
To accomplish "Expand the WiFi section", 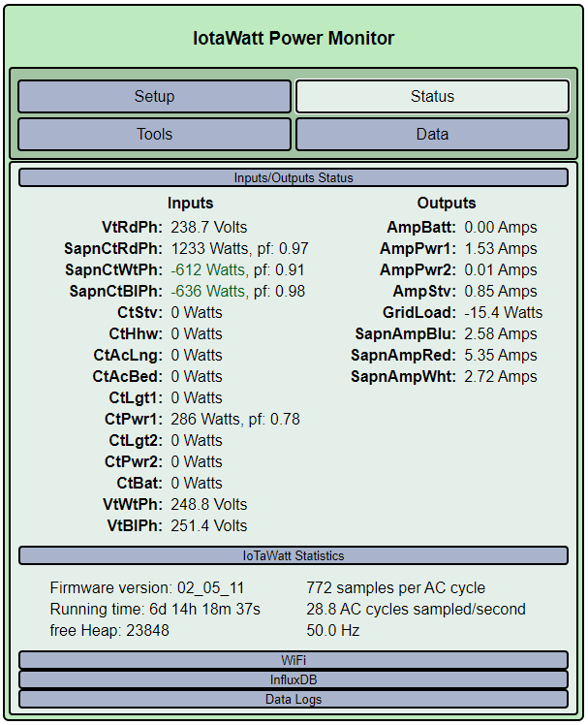I will point(294,660).
